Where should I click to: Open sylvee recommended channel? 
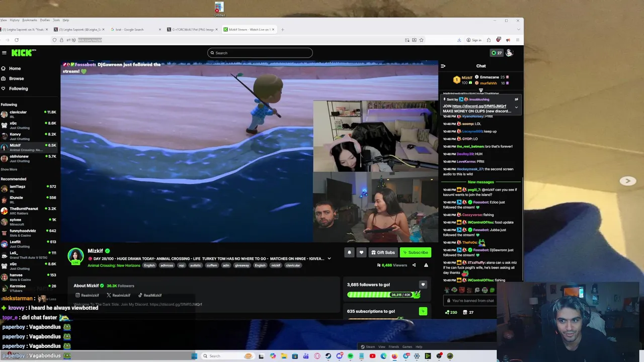29,222
